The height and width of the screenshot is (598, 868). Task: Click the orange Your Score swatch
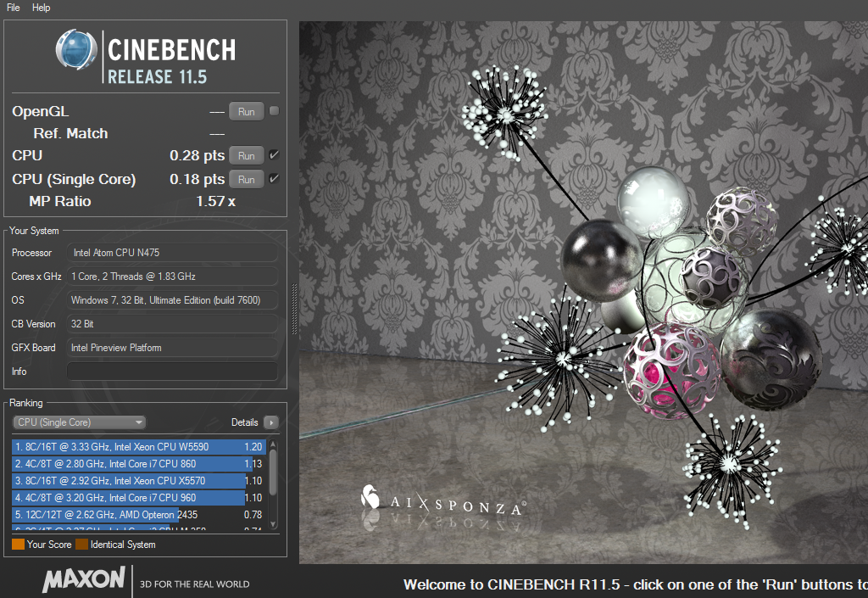19,545
